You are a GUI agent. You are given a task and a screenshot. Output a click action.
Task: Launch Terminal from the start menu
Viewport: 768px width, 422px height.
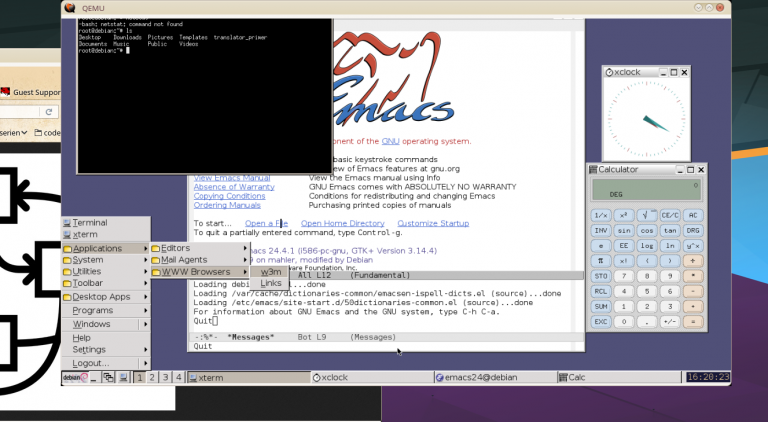[x=106, y=223]
